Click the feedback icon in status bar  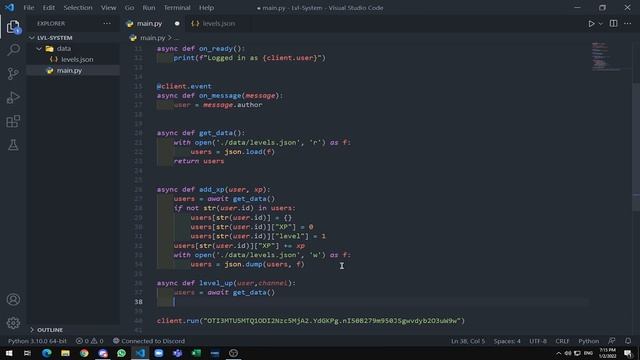[611, 341]
